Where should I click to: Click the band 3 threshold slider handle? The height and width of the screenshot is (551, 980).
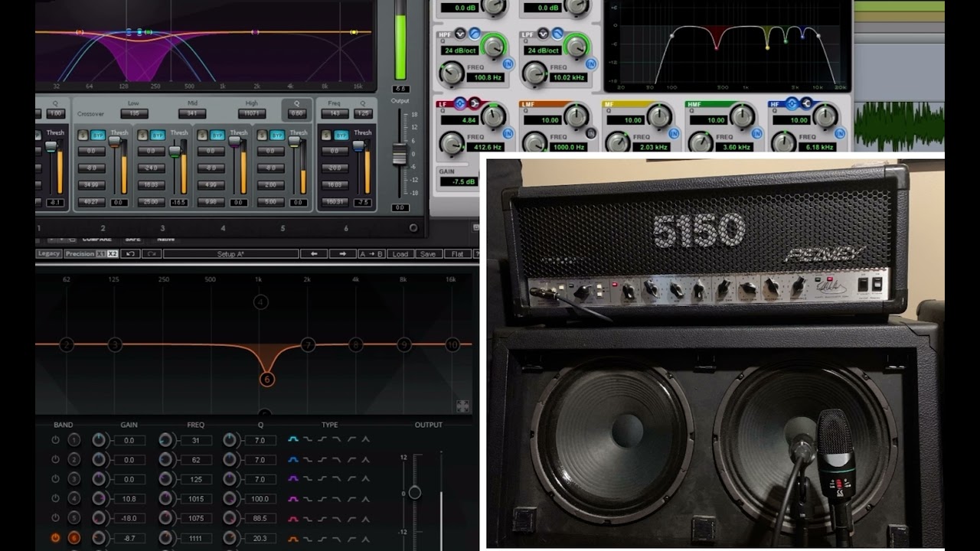[174, 152]
